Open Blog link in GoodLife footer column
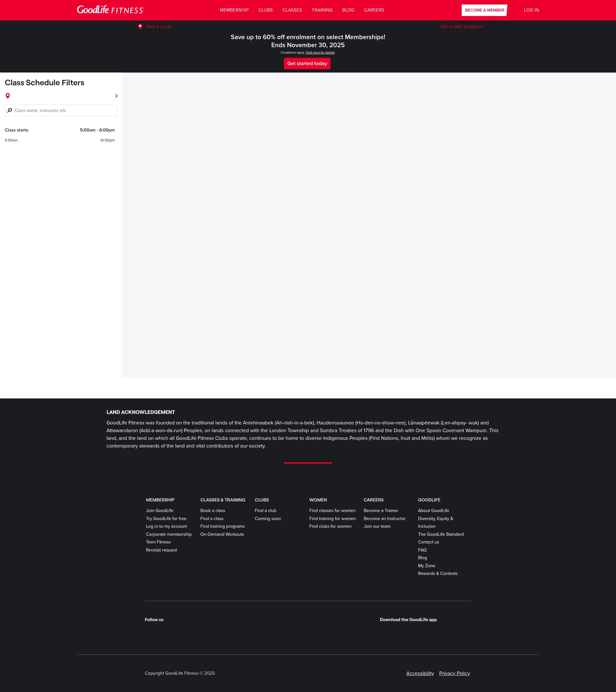The height and width of the screenshot is (692, 616). coord(422,558)
